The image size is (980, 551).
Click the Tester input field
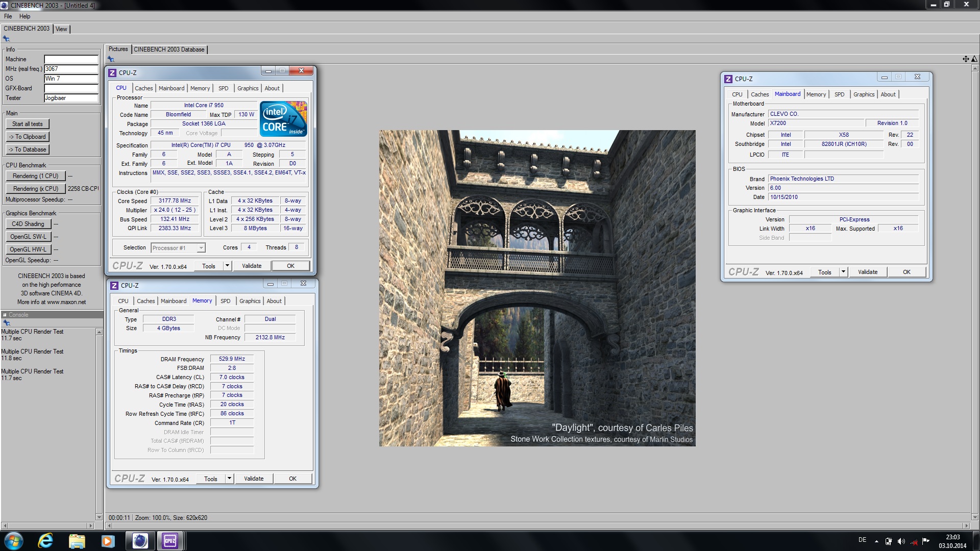71,98
